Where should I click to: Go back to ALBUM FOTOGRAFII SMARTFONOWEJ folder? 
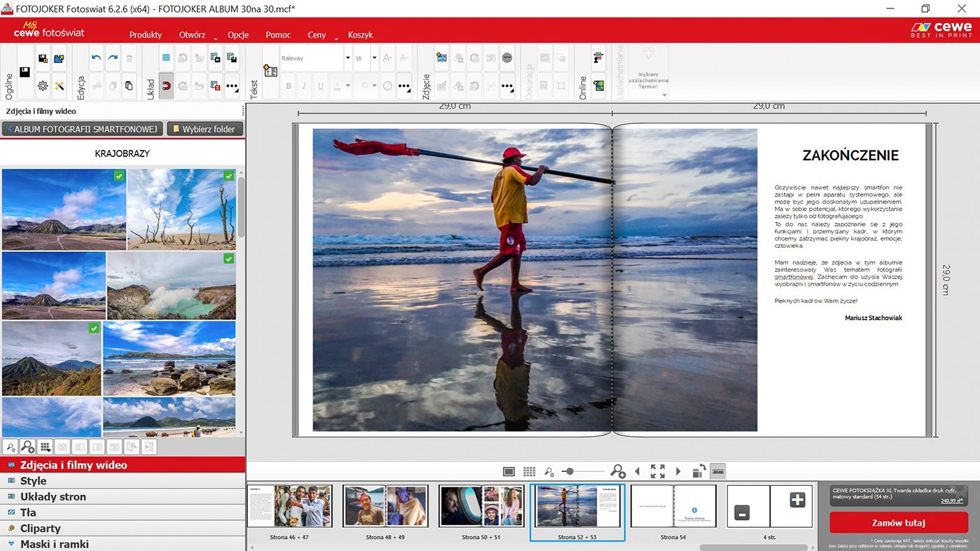click(x=83, y=129)
